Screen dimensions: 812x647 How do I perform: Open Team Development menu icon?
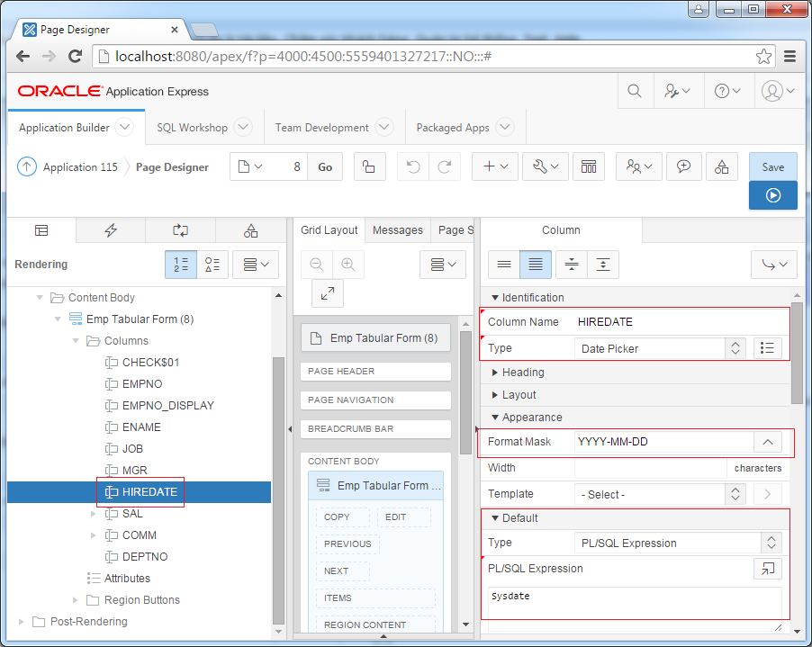pos(638,166)
